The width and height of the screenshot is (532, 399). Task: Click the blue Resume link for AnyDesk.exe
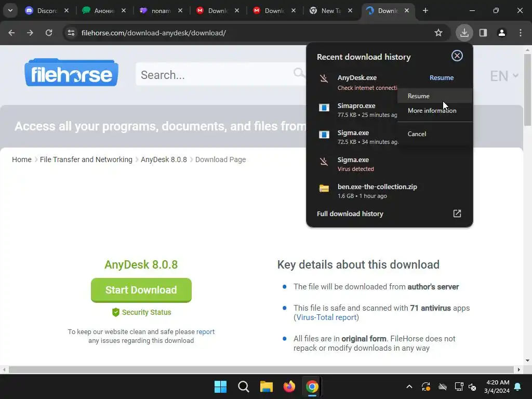(442, 78)
